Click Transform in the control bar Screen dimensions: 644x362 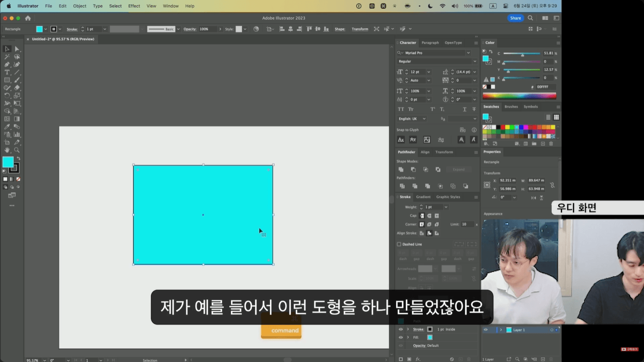coord(360,29)
